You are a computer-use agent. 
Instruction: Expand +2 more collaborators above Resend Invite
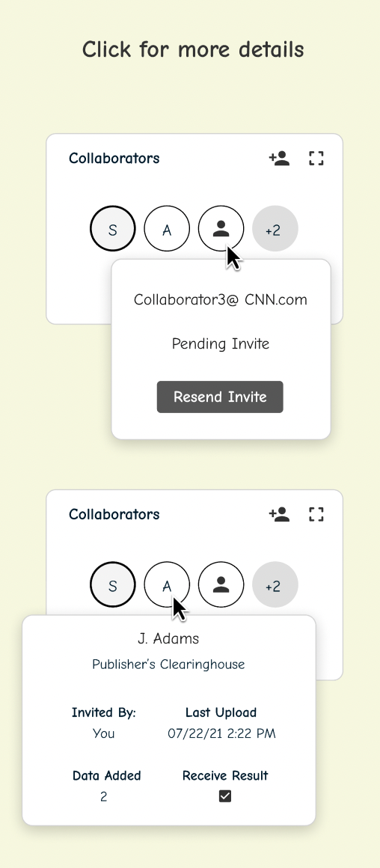click(275, 229)
